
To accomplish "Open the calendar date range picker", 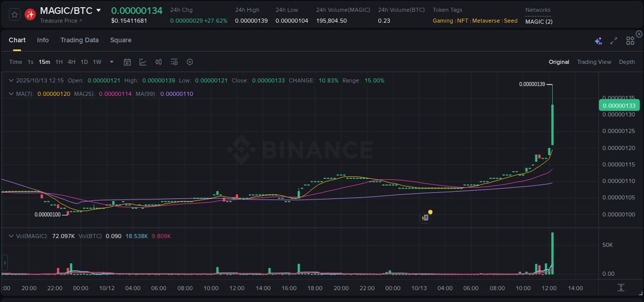I will click(x=127, y=62).
